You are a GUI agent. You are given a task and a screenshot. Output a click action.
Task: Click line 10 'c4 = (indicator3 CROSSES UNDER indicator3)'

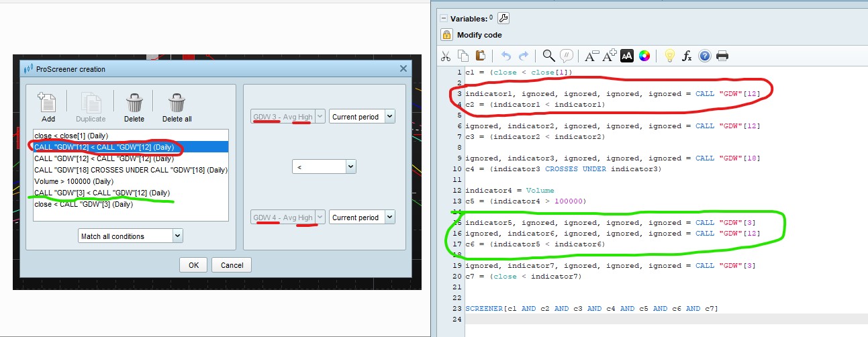click(563, 168)
